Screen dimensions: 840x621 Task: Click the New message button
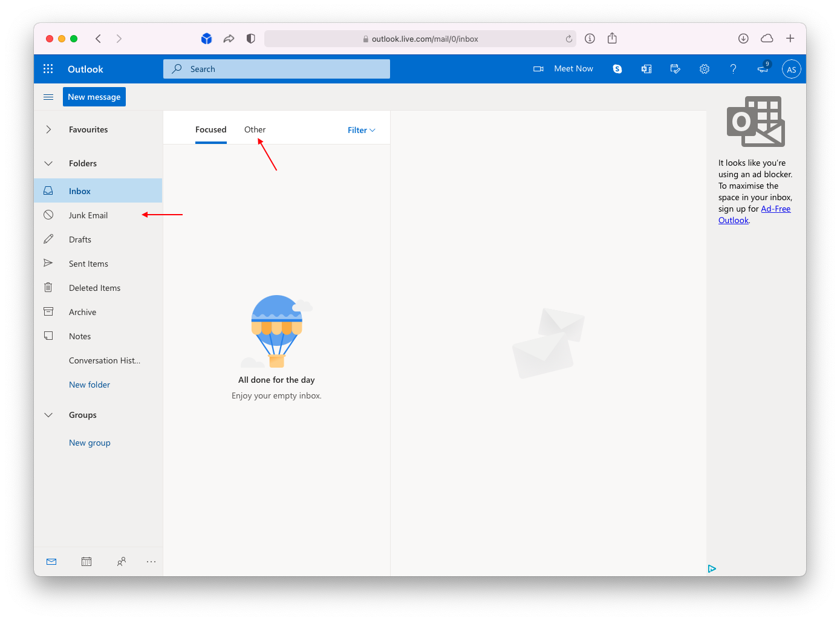click(94, 97)
